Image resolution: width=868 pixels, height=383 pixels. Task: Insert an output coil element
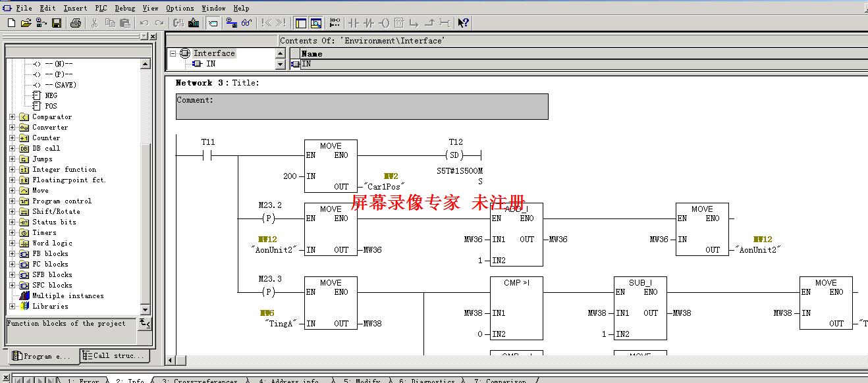pos(384,23)
